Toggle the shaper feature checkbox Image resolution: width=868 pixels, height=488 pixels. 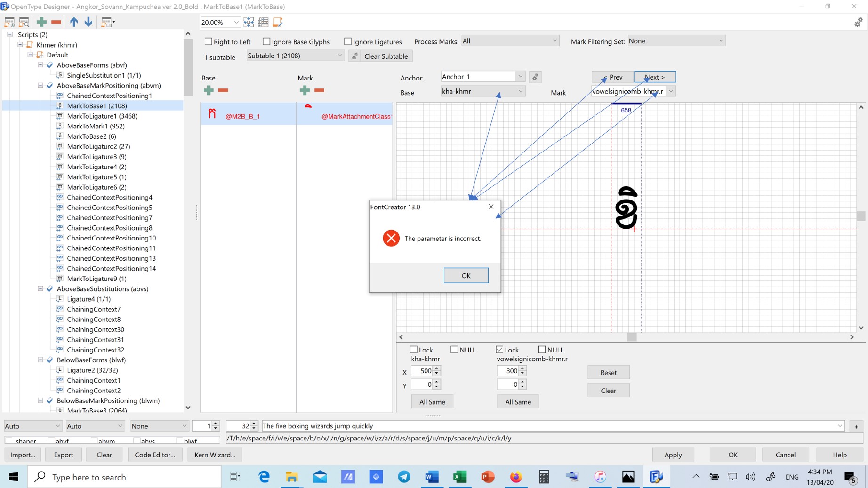[9, 441]
